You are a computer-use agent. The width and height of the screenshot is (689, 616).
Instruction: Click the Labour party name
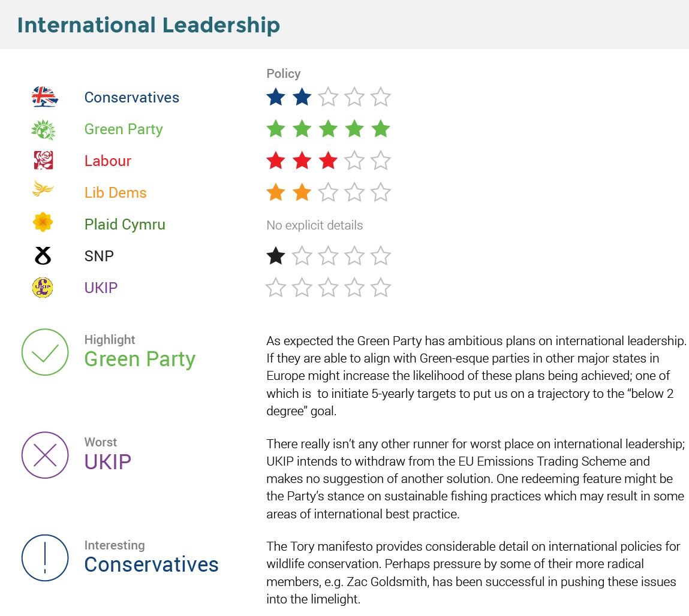[107, 161]
